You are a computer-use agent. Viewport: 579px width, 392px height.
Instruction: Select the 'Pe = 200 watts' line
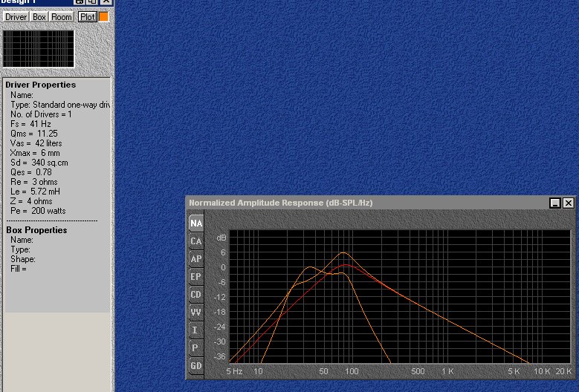tap(38, 211)
